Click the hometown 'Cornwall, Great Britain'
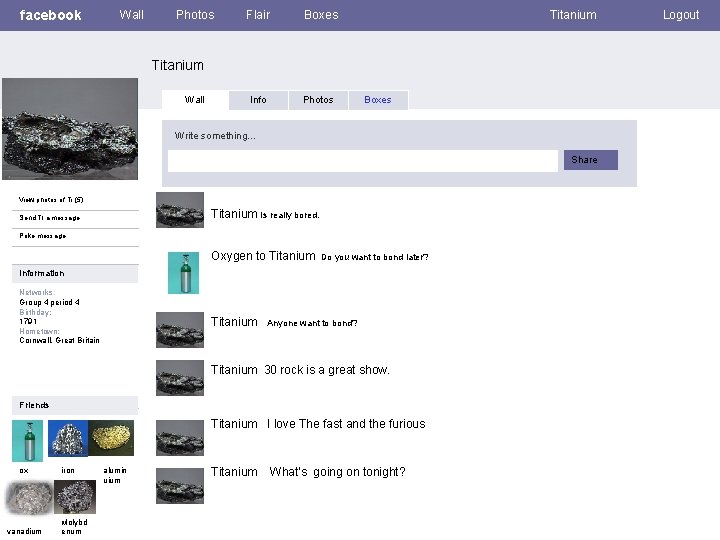Image resolution: width=720 pixels, height=540 pixels. [x=59, y=340]
